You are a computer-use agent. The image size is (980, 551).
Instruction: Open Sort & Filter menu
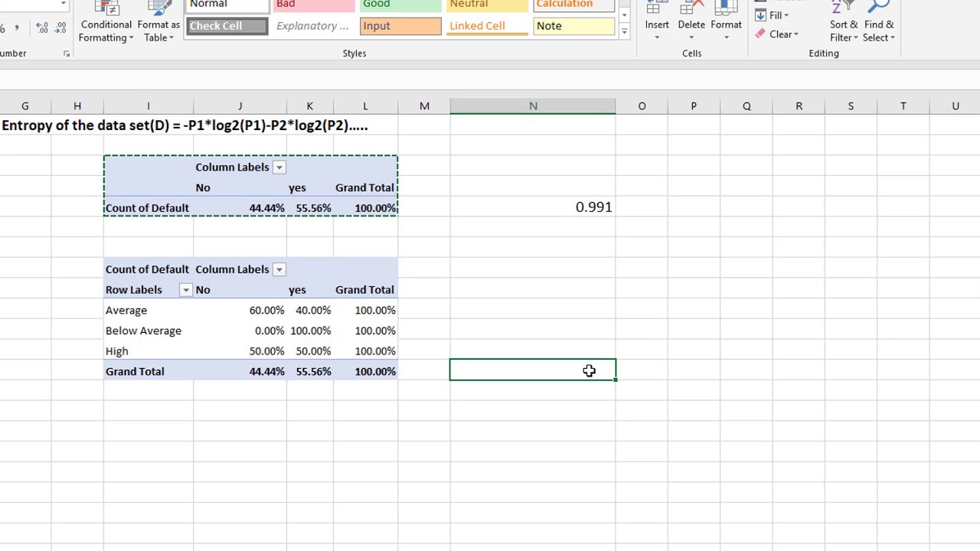point(844,23)
